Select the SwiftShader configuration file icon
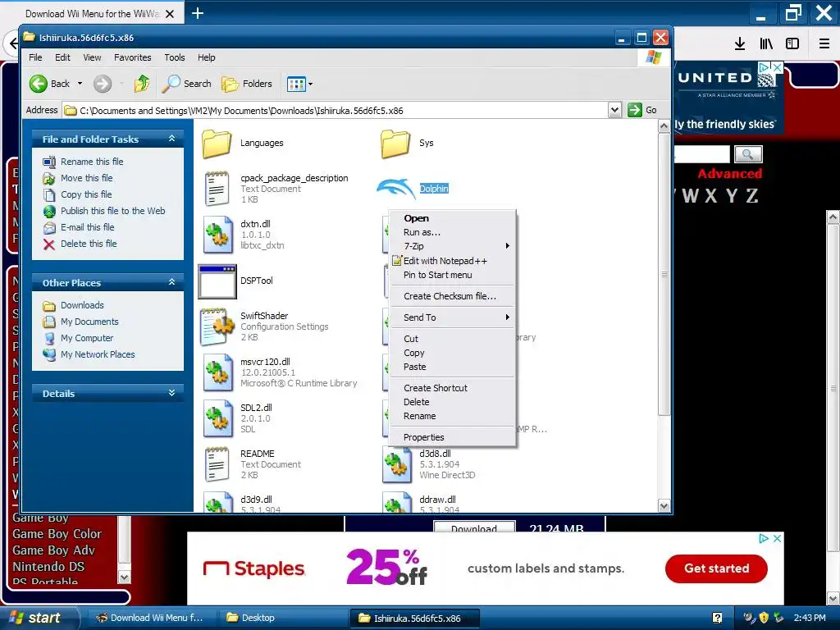 point(217,326)
